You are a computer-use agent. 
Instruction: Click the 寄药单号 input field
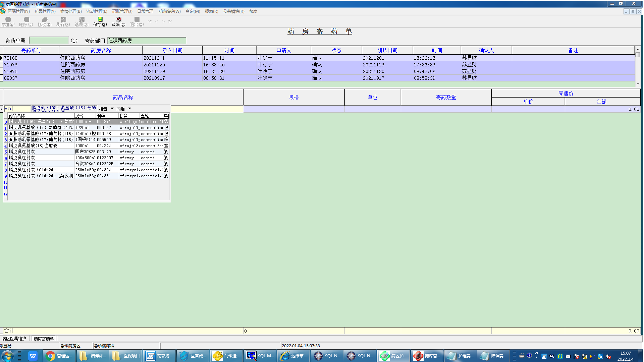[49, 41]
